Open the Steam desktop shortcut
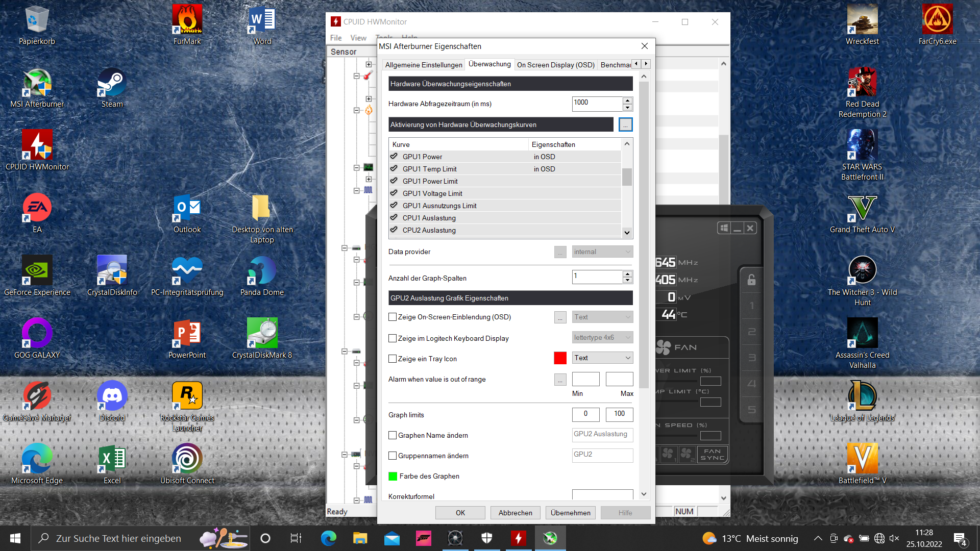Image resolution: width=980 pixels, height=551 pixels. click(x=112, y=88)
